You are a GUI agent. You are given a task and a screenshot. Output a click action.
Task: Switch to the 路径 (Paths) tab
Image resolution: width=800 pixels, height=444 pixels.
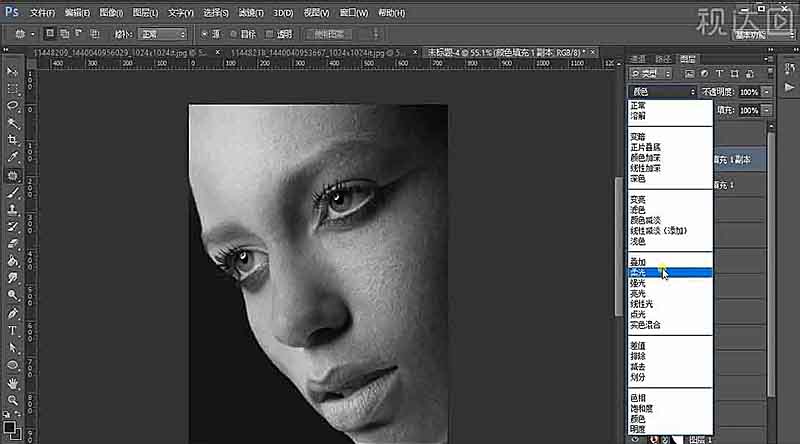(663, 59)
